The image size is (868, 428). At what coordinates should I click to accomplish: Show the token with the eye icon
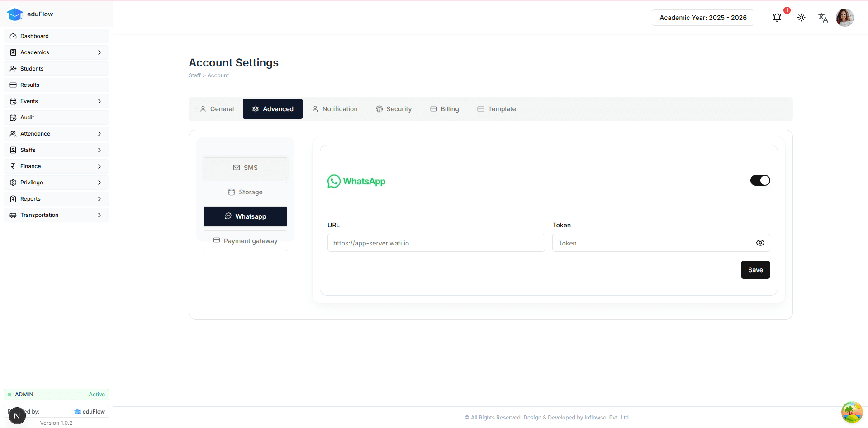[x=760, y=243]
